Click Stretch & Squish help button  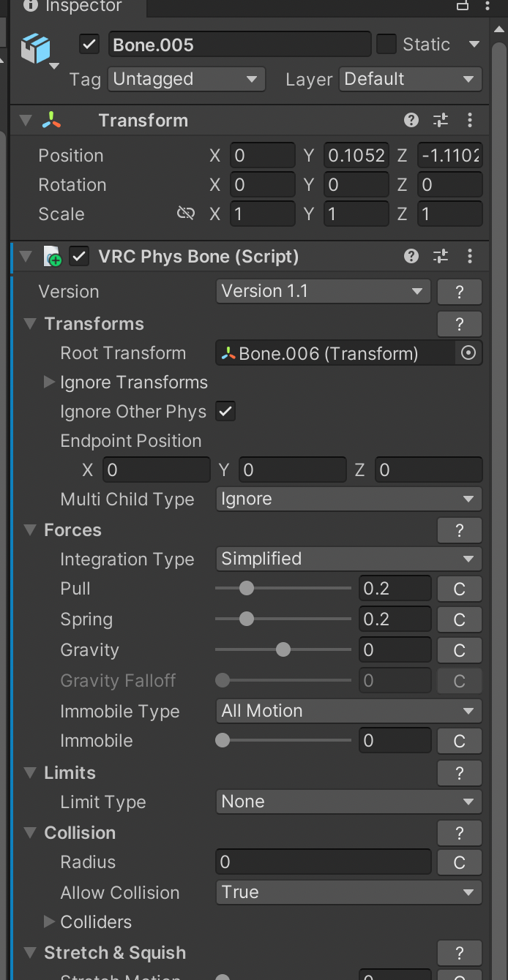tap(460, 953)
